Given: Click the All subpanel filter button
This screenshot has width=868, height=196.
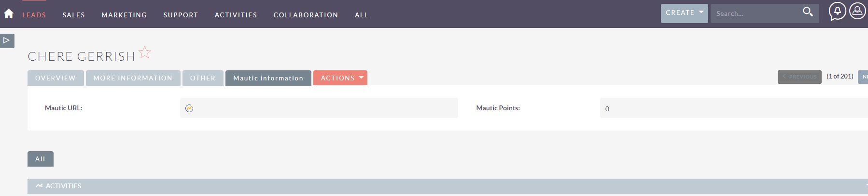Looking at the screenshot, I should 41,159.
